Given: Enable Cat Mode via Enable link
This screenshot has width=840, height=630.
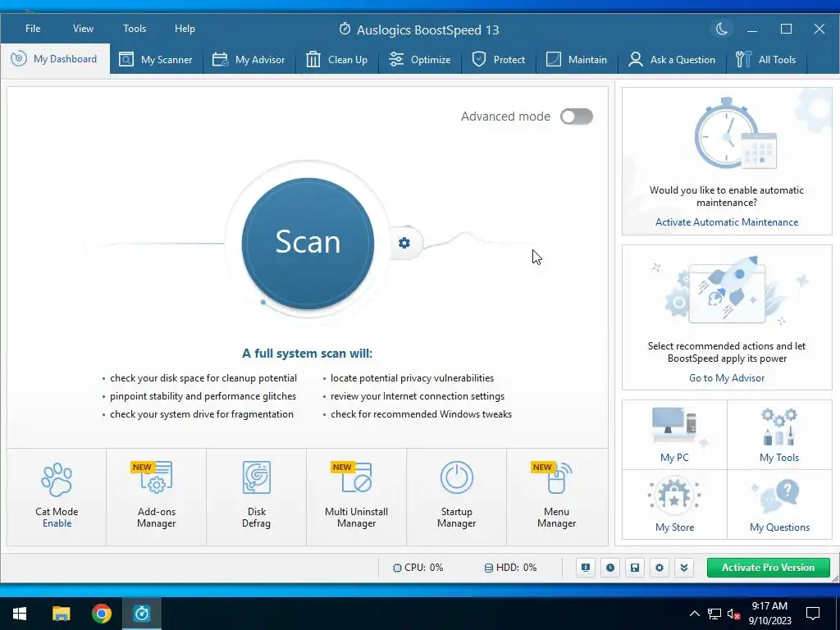Looking at the screenshot, I should 57,523.
